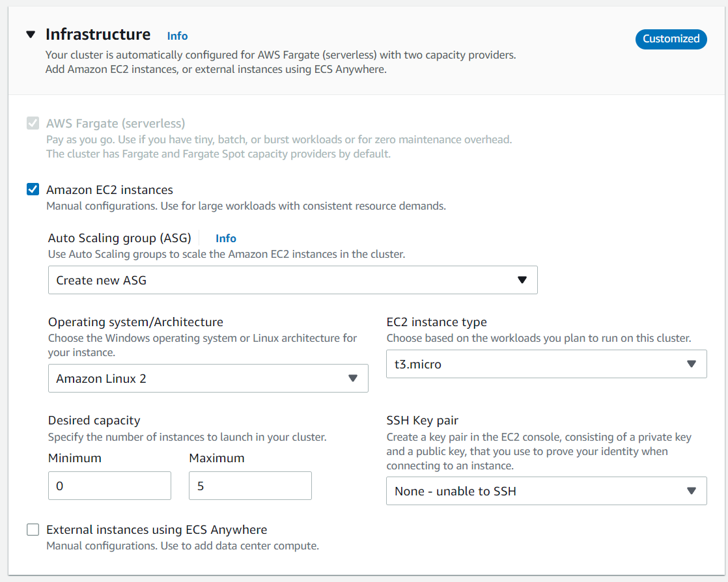Click the Minimum capacity input field
Viewport: 728px width, 582px height.
pyautogui.click(x=109, y=486)
